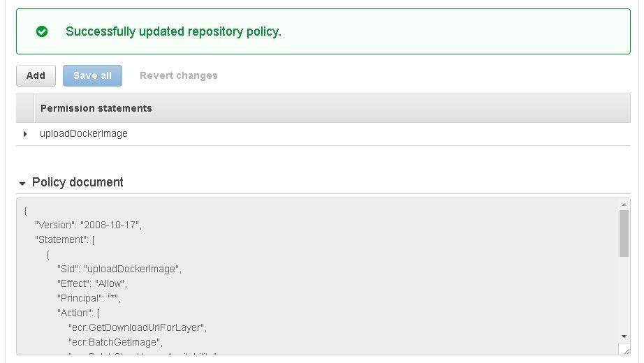The image size is (644, 363).
Task: Click the text area resize handle
Action: tap(626, 350)
